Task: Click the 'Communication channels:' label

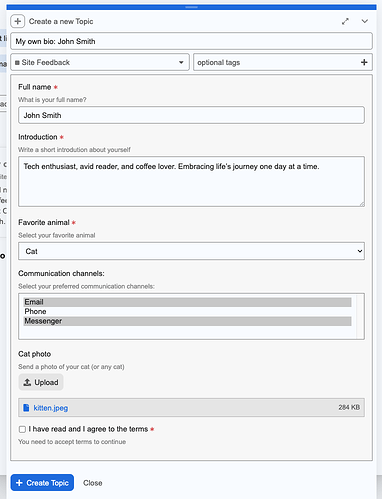Action: [x=61, y=273]
